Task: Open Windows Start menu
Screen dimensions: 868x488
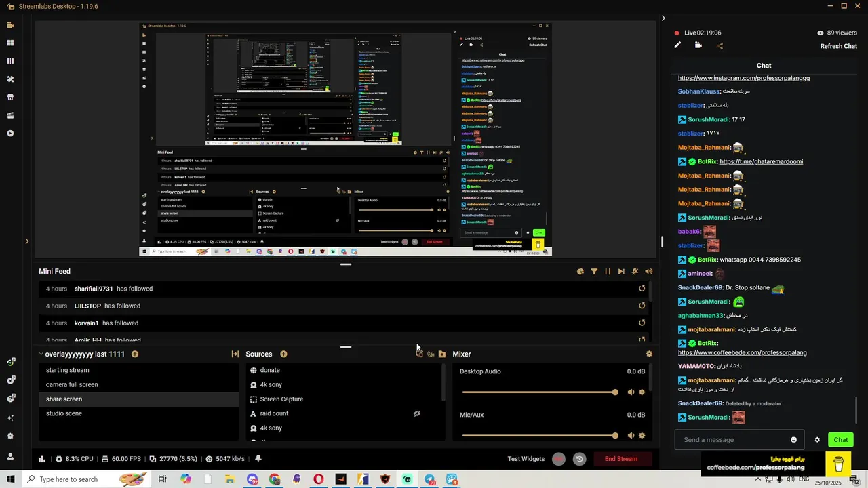Action: pos(11,479)
